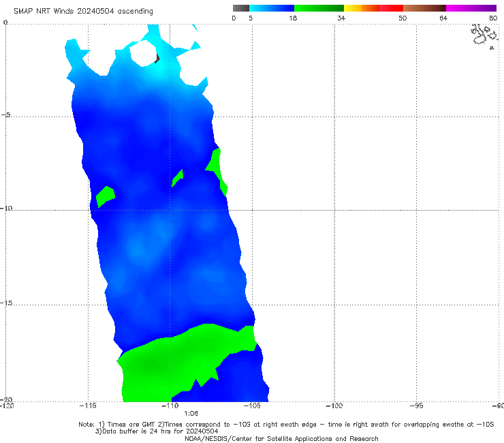Click the latitude label '-10'

click(6, 208)
